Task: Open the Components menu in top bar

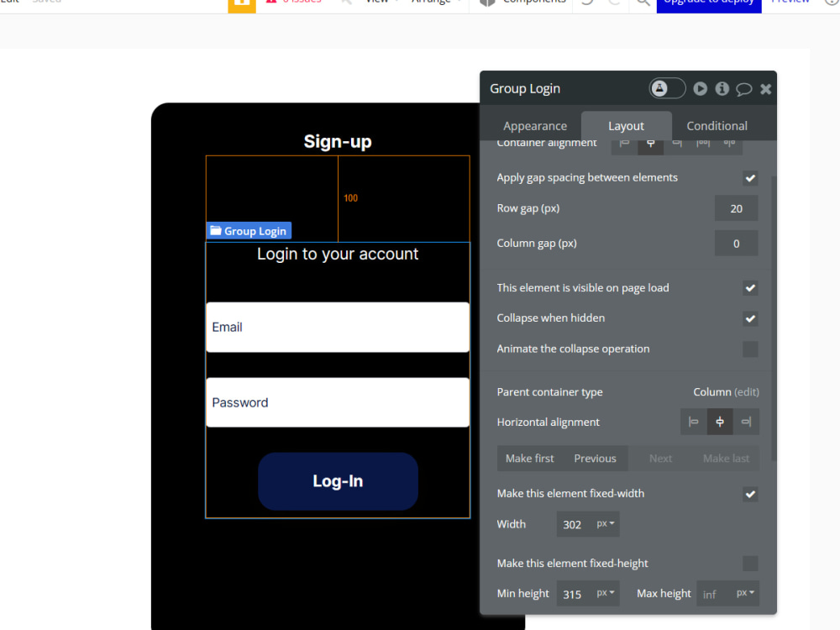Action: coord(524,3)
